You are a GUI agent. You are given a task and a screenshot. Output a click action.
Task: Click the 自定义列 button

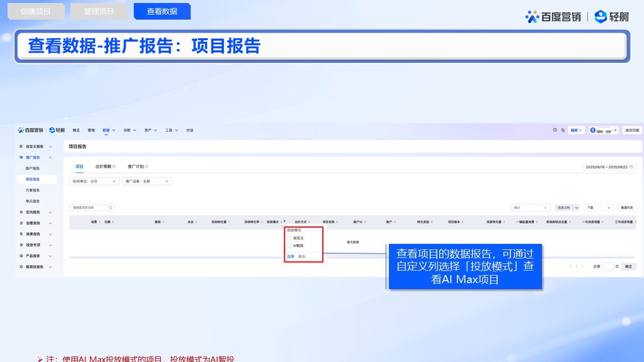click(563, 207)
